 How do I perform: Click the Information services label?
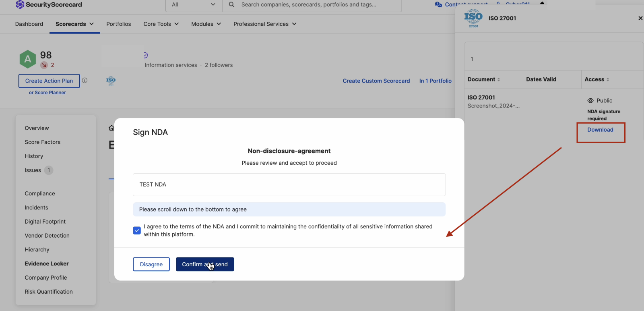coord(171,65)
